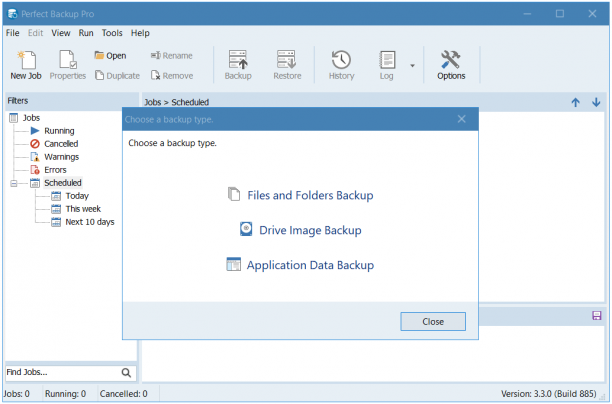This screenshot has width=612, height=404.
Task: Move job up with the up arrow
Action: click(x=575, y=102)
